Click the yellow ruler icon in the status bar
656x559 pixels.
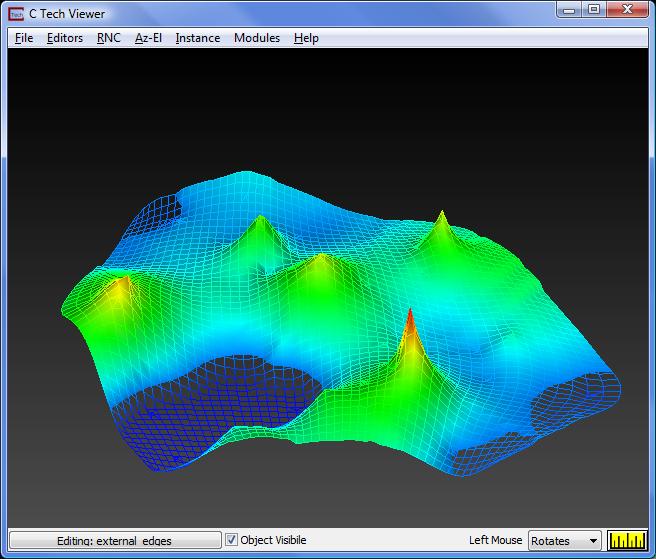click(x=627, y=541)
